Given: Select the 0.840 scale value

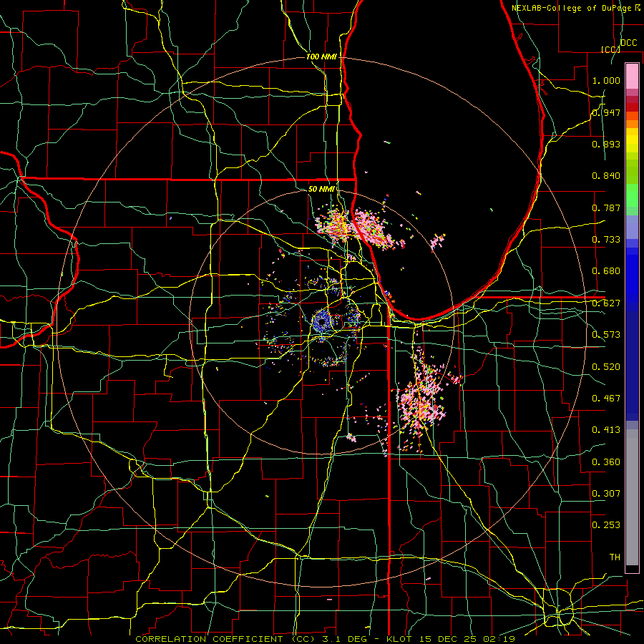Looking at the screenshot, I should 606,176.
